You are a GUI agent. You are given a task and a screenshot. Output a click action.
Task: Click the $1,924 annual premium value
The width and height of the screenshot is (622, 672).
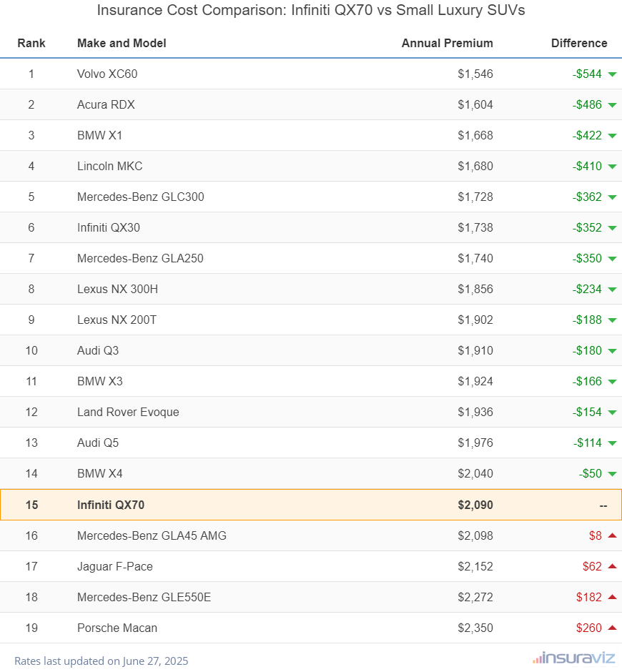[475, 382]
